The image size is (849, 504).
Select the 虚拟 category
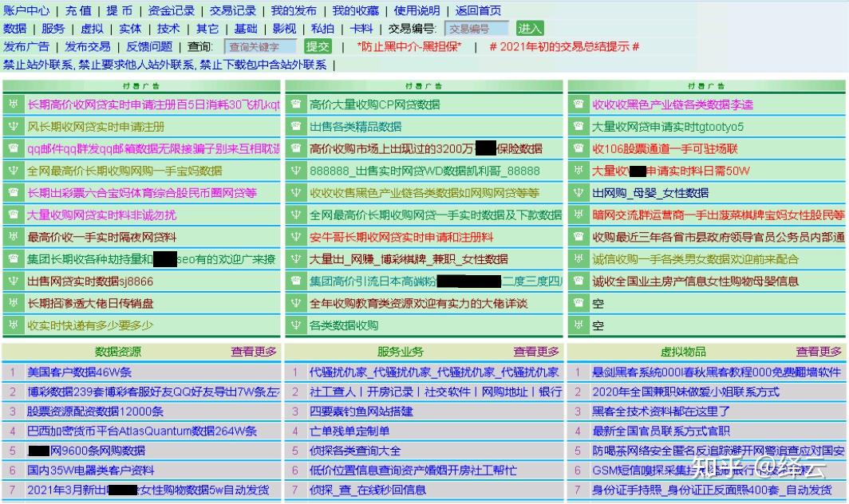[x=92, y=29]
